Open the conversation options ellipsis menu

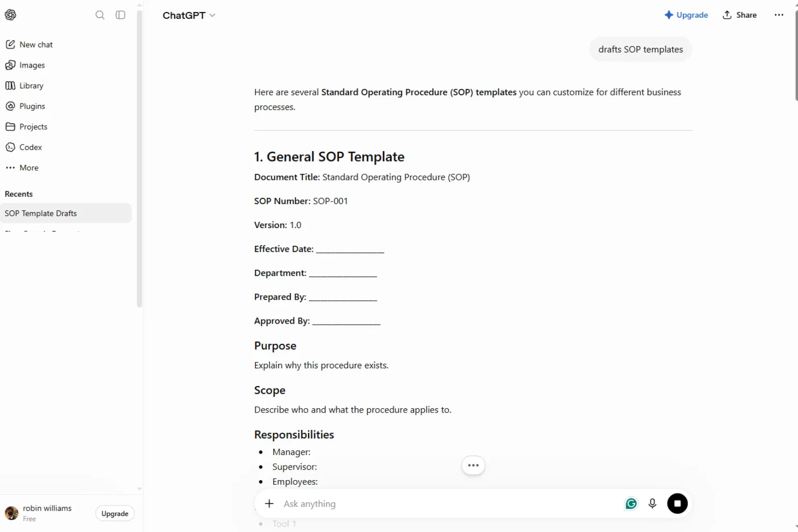coord(779,15)
